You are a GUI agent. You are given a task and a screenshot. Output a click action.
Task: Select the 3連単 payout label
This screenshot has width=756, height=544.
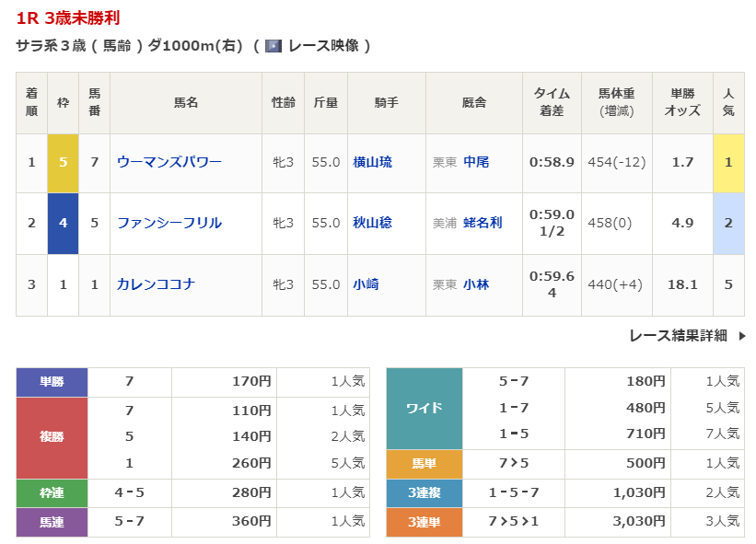pos(424,522)
